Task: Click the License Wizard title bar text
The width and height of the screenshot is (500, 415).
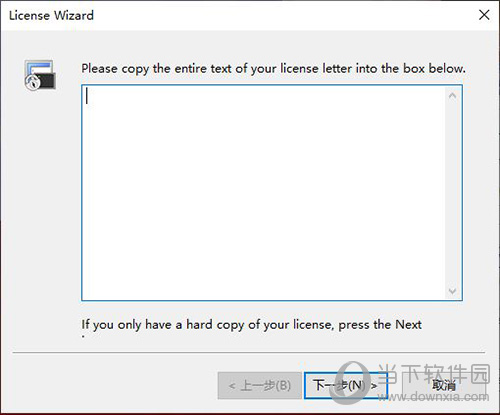Action: [51, 16]
